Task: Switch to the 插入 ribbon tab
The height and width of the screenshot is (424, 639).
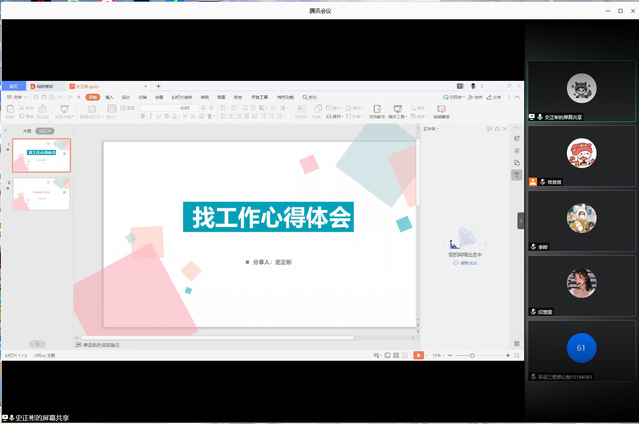Action: pyautogui.click(x=110, y=97)
